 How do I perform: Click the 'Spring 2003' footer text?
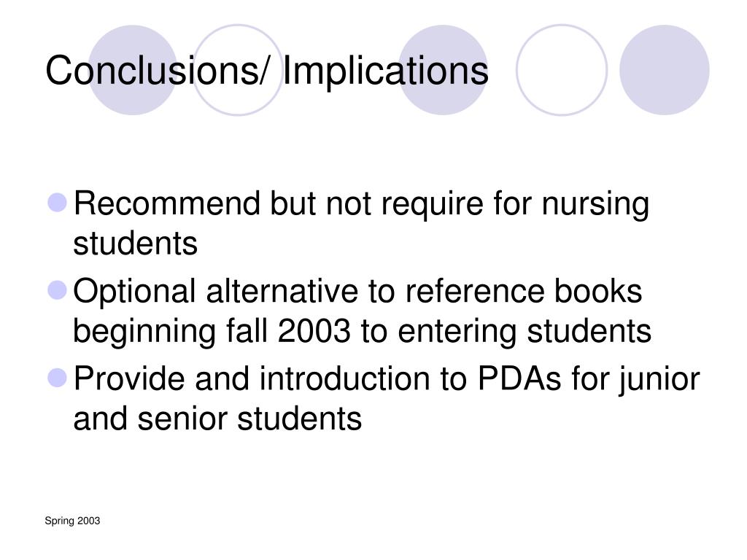coord(72,521)
